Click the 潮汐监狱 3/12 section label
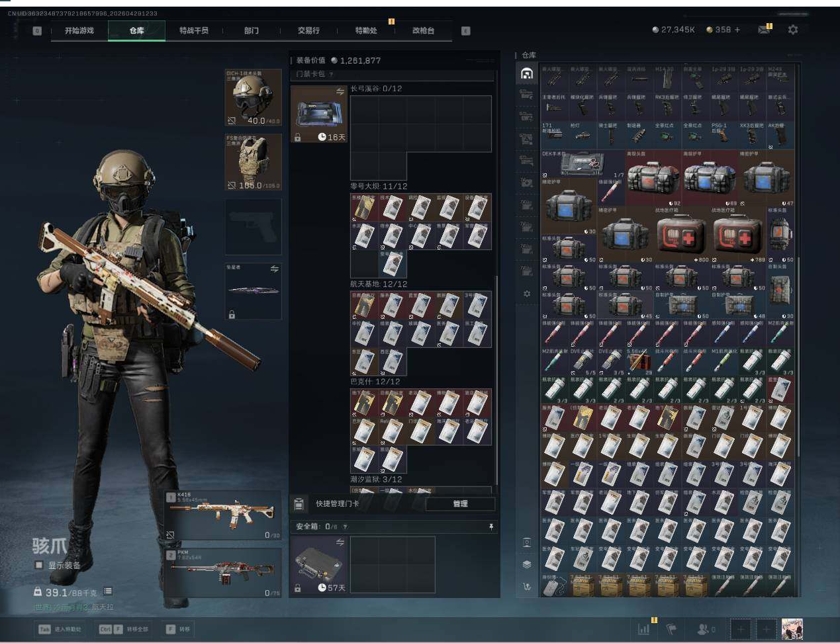The height and width of the screenshot is (643, 840). tap(376, 480)
